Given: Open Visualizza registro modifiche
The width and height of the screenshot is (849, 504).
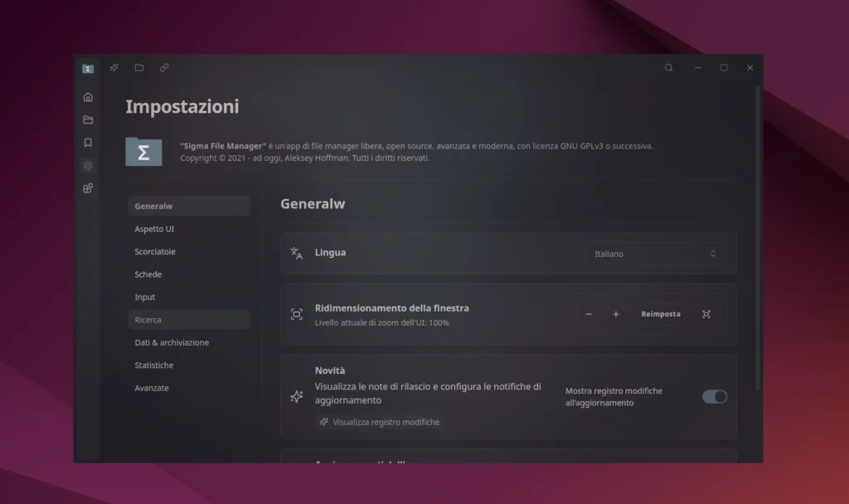Looking at the screenshot, I should (381, 422).
